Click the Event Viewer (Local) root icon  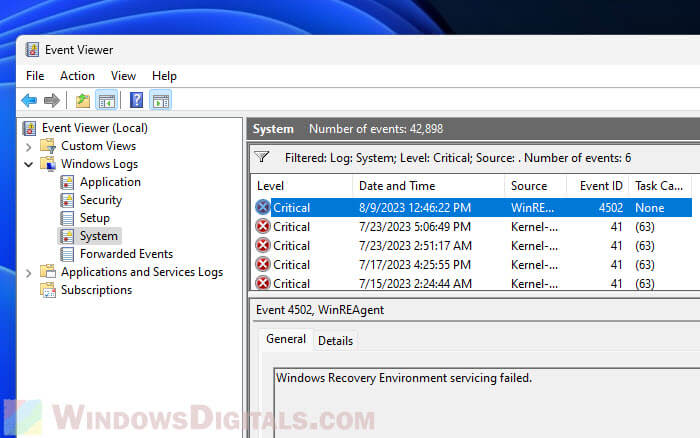tap(29, 128)
